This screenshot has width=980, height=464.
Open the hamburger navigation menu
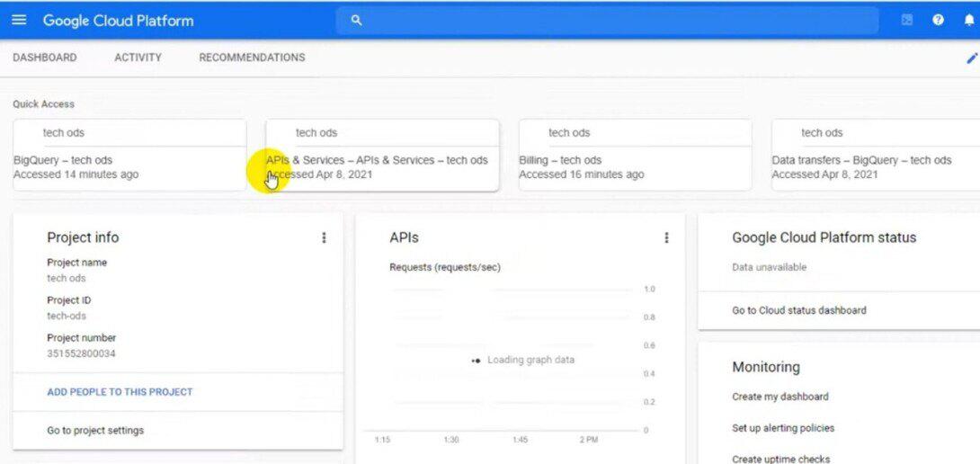(x=20, y=20)
